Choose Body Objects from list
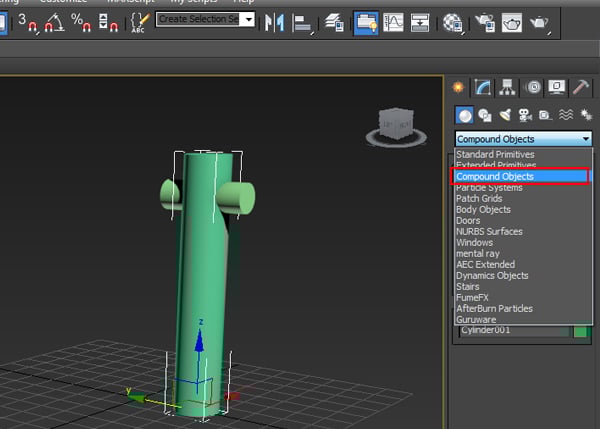The height and width of the screenshot is (429, 600). 523,210
